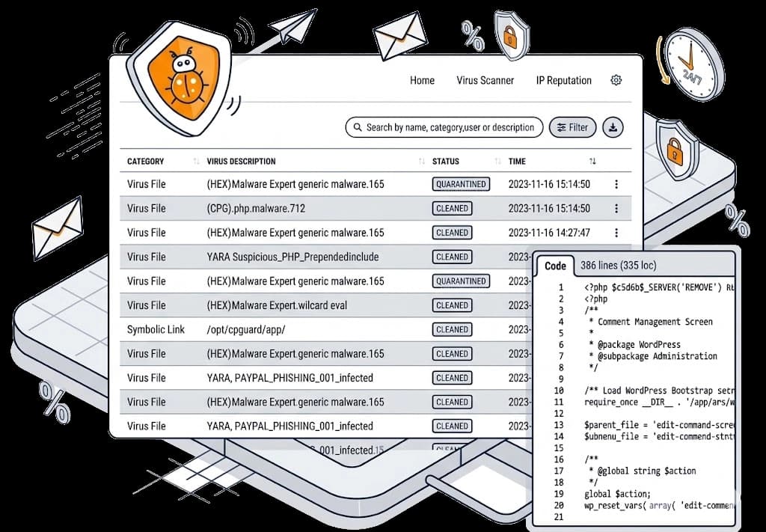Click the sort arrows beside CATEGORY header
Screen dimensions: 766x532
click(197, 161)
